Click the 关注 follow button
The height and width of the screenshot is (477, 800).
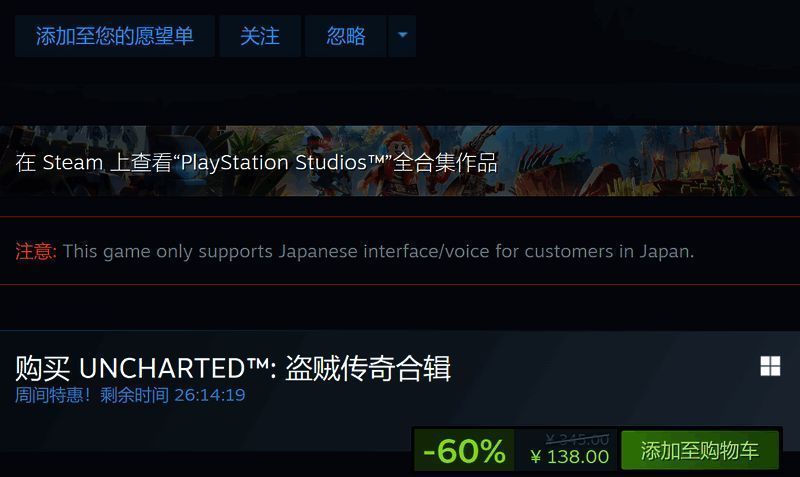point(260,36)
